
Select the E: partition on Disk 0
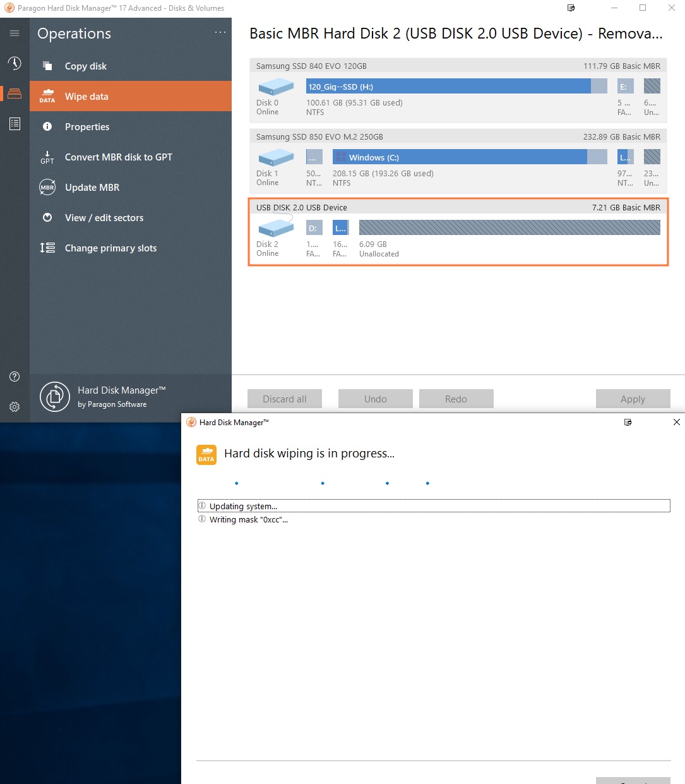coord(625,87)
